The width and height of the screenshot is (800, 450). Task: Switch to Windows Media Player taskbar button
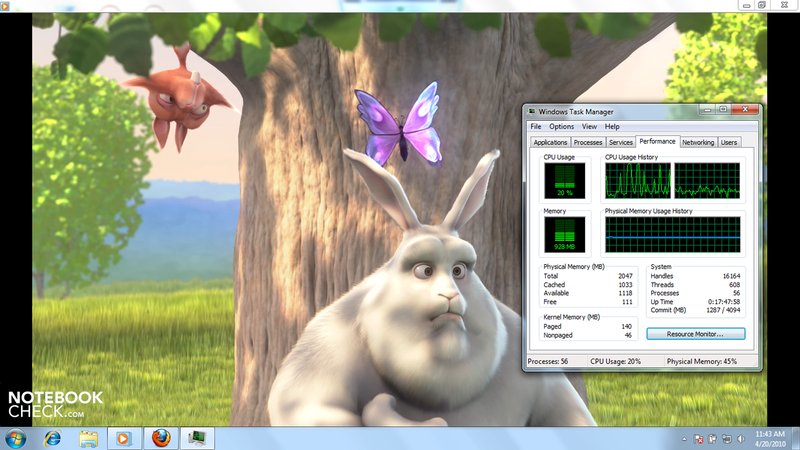(123, 438)
